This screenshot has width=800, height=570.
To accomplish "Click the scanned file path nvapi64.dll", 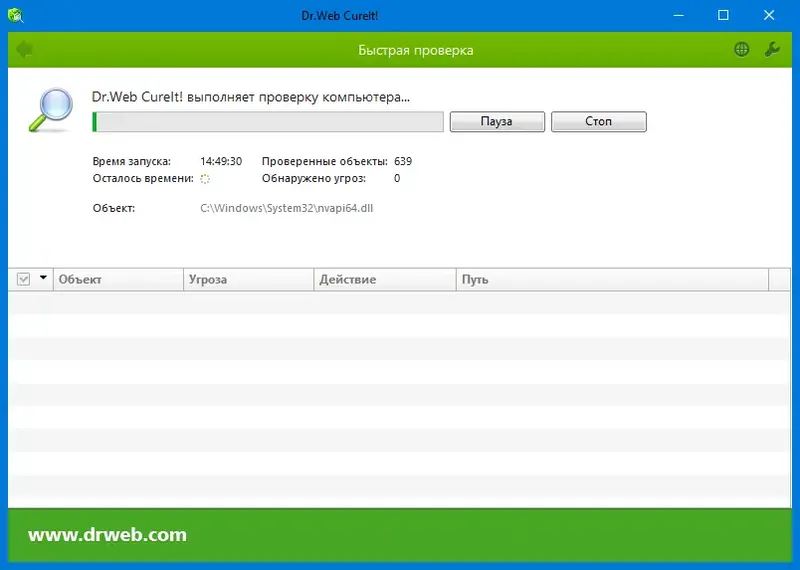I will pyautogui.click(x=287, y=208).
